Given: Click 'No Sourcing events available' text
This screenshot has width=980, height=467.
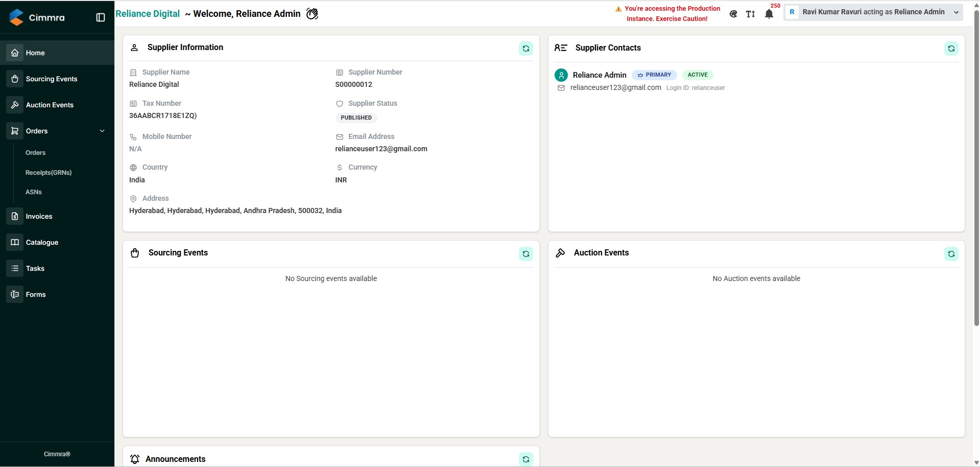Looking at the screenshot, I should click(331, 278).
